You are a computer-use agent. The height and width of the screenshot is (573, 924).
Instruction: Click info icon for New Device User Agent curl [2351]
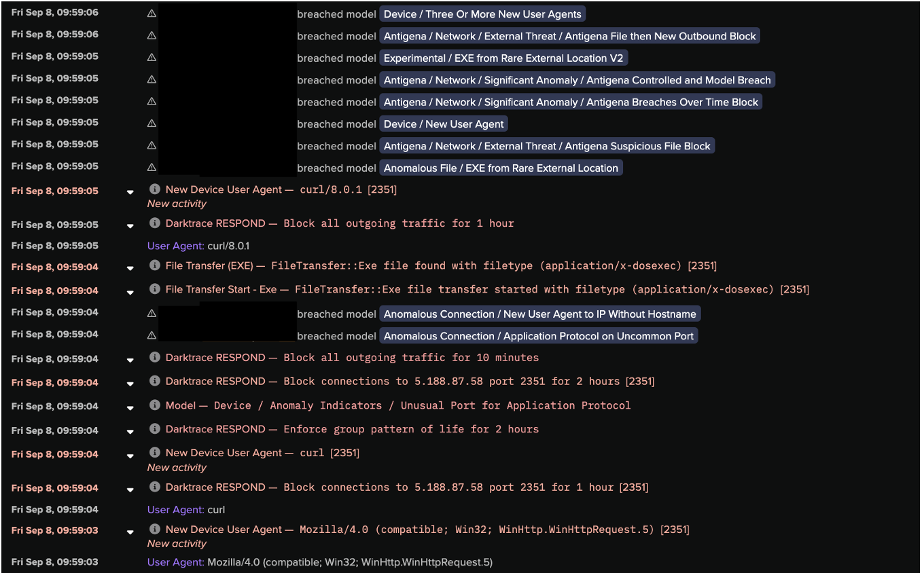[154, 453]
